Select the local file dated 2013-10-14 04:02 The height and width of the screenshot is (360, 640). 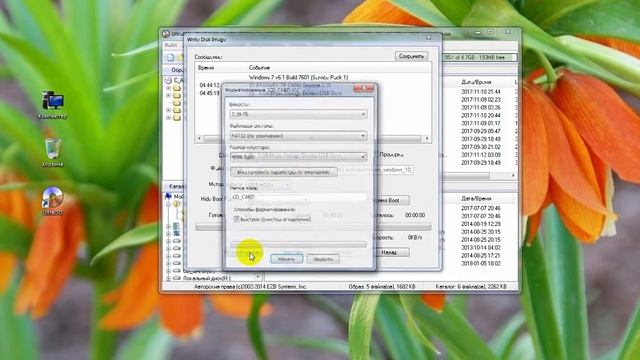[x=481, y=248]
